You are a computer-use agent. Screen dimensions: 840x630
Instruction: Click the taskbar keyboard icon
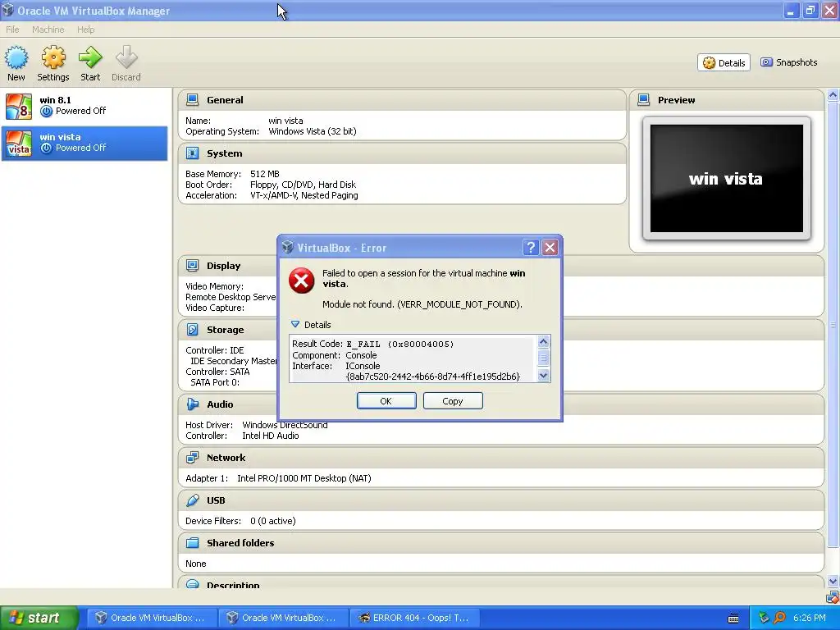(x=733, y=619)
